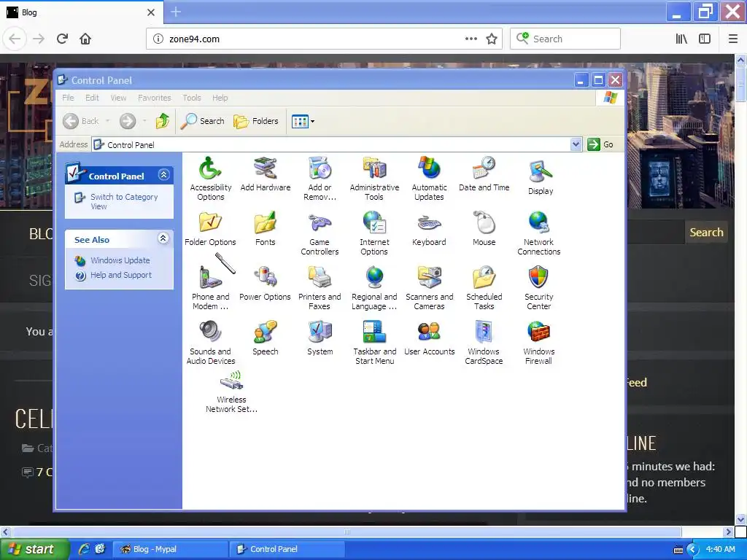Image resolution: width=747 pixels, height=560 pixels.
Task: Open Scheduled Tasks
Action: [484, 288]
